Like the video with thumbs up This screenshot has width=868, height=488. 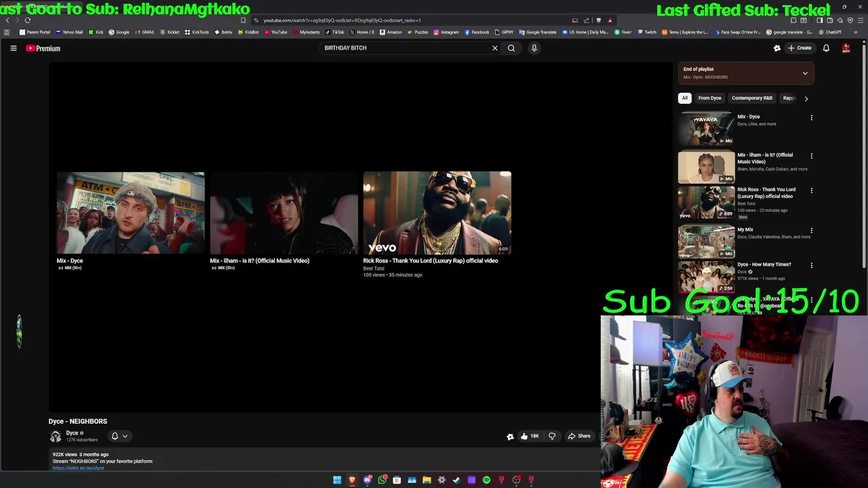529,436
